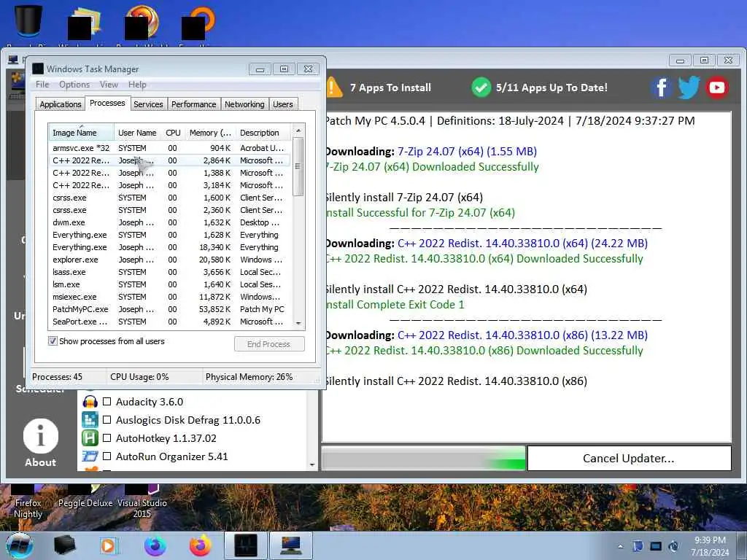Viewport: 747px width, 560px height.
Task: Click the 7-Zip 24.07 (x64) download link
Action: [x=467, y=152]
